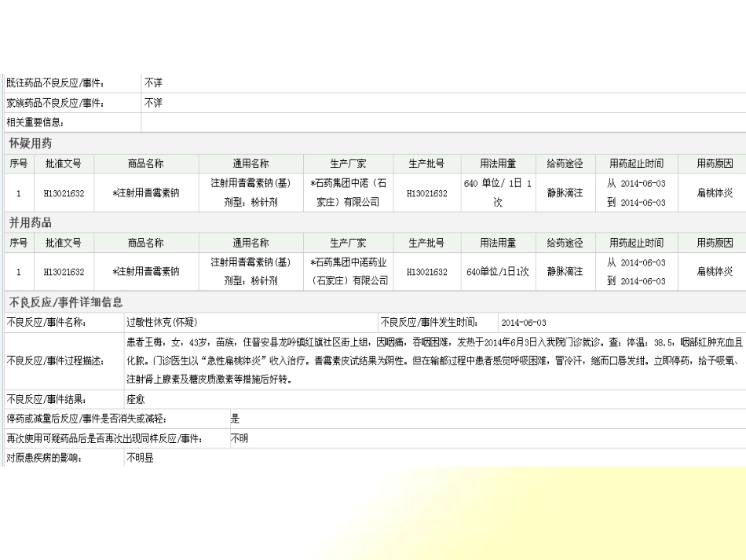This screenshot has width=746, height=560.
Task: Click the empty 相关重要信息 value field
Action: (444, 123)
